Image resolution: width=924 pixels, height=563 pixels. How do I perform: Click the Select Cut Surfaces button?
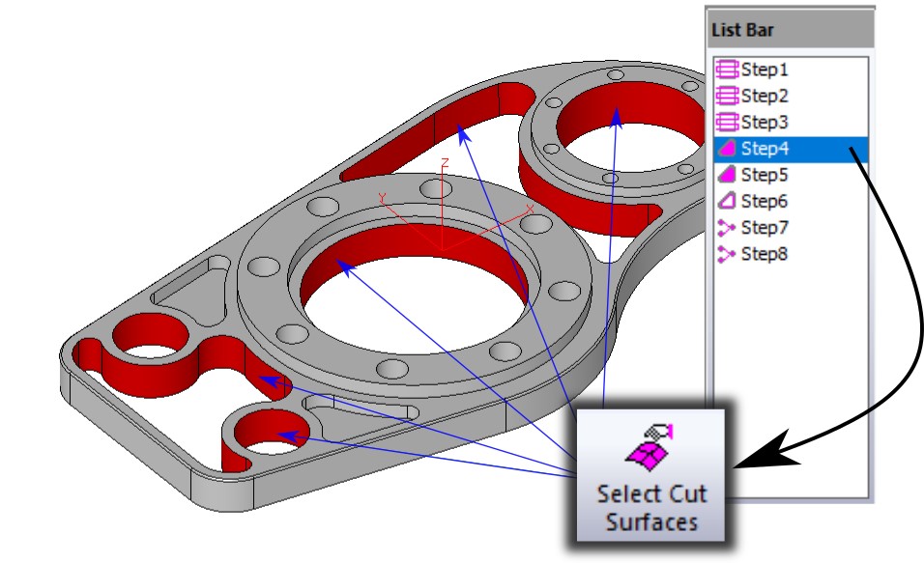click(x=650, y=475)
